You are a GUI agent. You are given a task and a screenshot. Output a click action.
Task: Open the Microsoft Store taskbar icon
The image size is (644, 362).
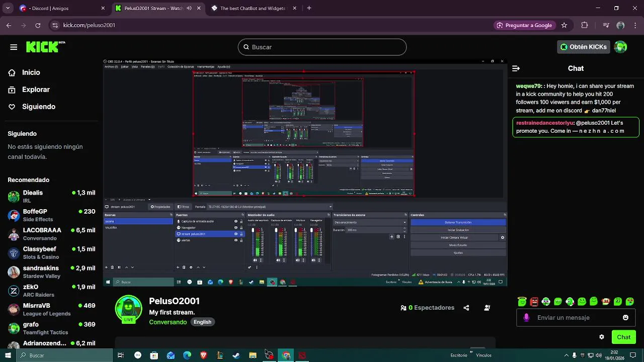coord(154,355)
